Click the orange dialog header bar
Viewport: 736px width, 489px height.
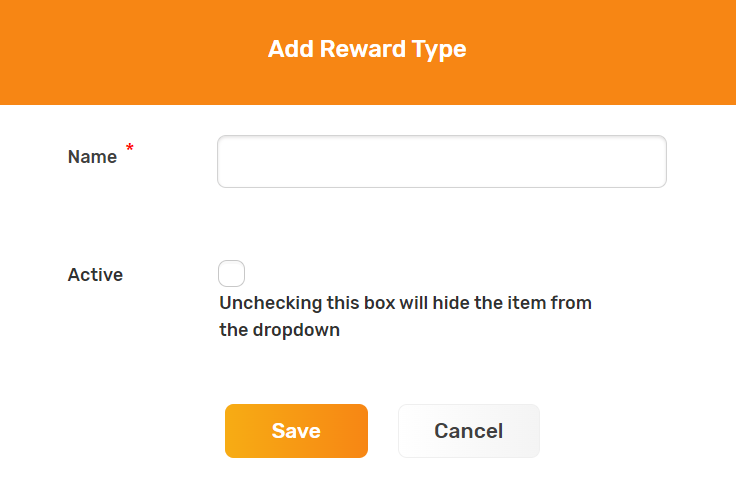point(600,52)
